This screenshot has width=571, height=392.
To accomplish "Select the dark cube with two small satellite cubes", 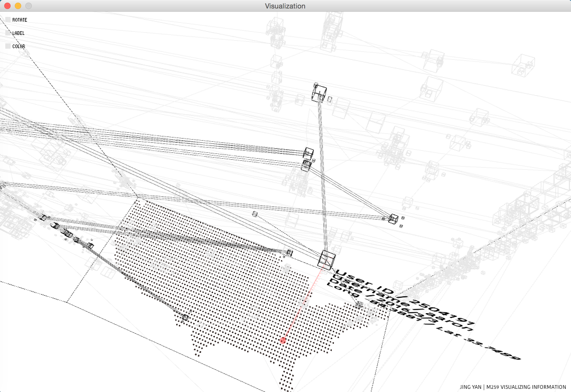I will pos(393,219).
